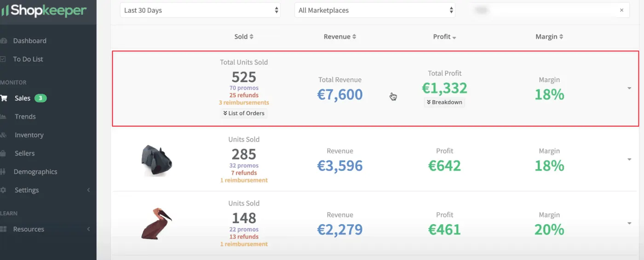
Task: Expand the 148 units product row caret
Action: pos(629,223)
